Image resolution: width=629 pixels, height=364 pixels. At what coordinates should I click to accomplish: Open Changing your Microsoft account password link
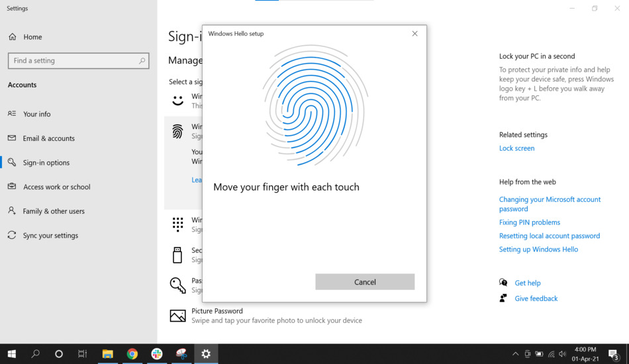(x=550, y=204)
